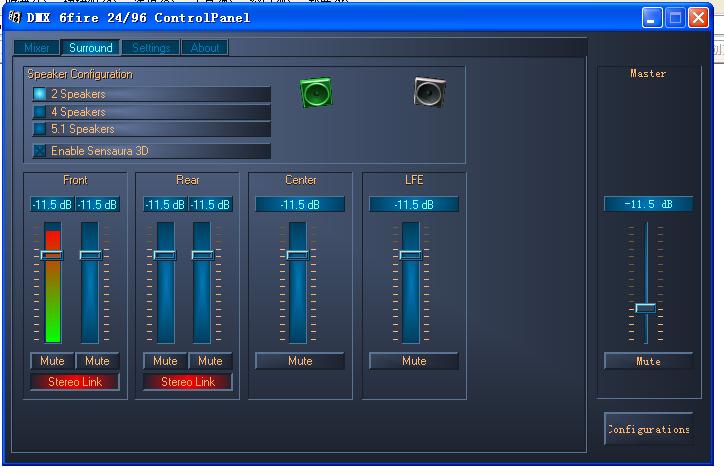724x474 pixels.
Task: Click the Front left -11.5 dB value
Action: coord(52,204)
